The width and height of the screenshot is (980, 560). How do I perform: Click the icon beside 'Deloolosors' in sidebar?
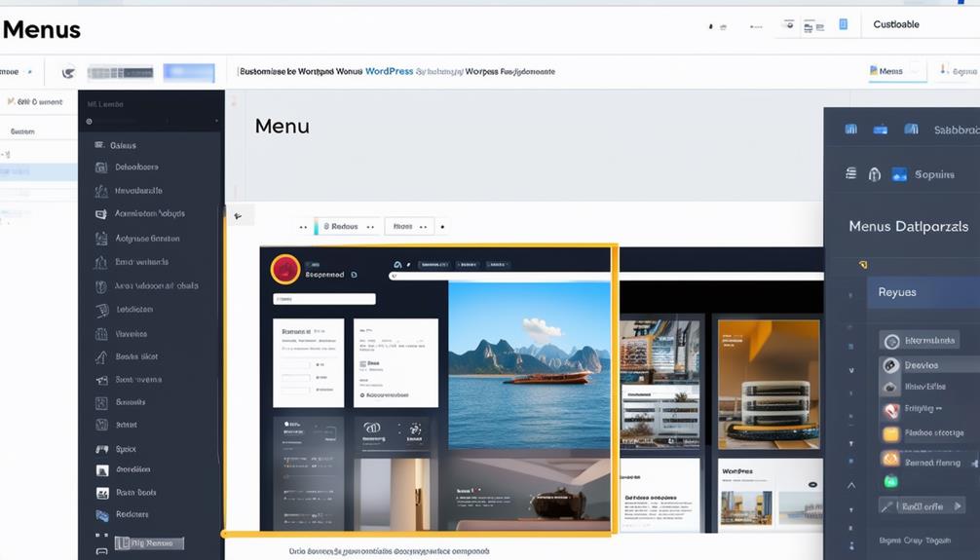pyautogui.click(x=100, y=167)
